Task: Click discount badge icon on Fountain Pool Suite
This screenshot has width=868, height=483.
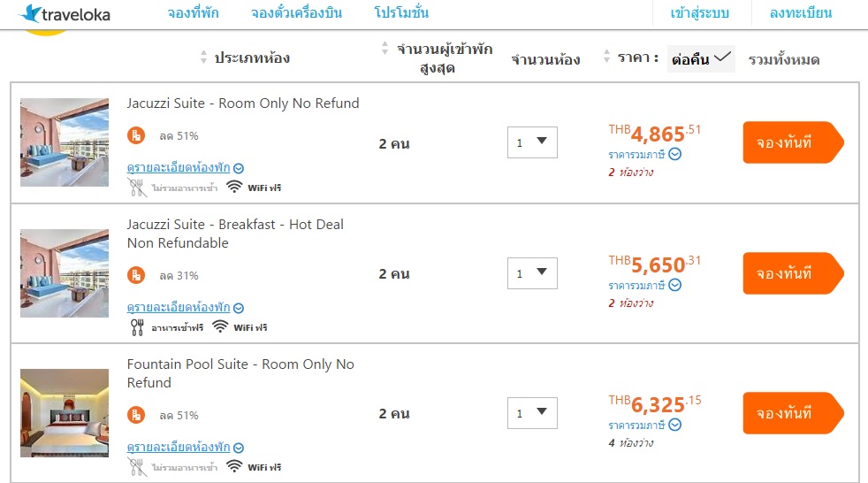Action: 136,415
